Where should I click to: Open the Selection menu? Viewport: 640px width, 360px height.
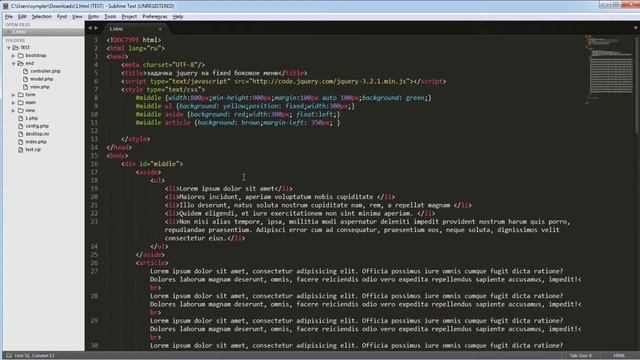pyautogui.click(x=42, y=17)
